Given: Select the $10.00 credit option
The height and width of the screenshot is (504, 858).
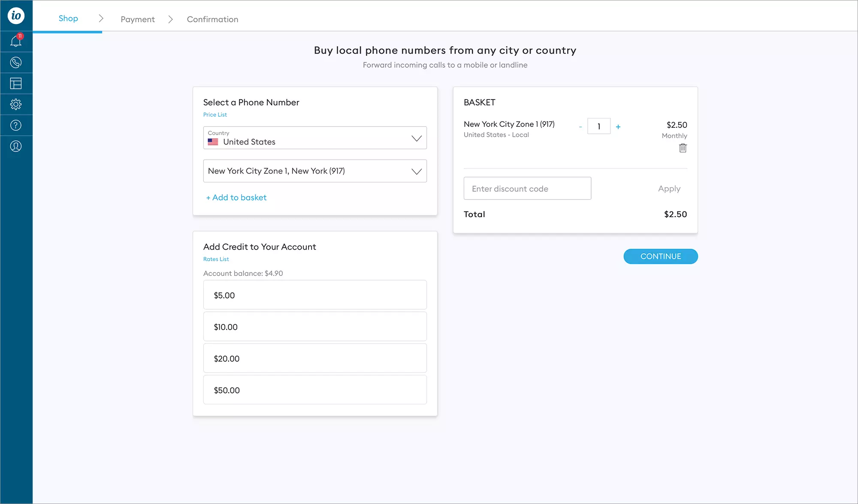Looking at the screenshot, I should click(x=314, y=327).
